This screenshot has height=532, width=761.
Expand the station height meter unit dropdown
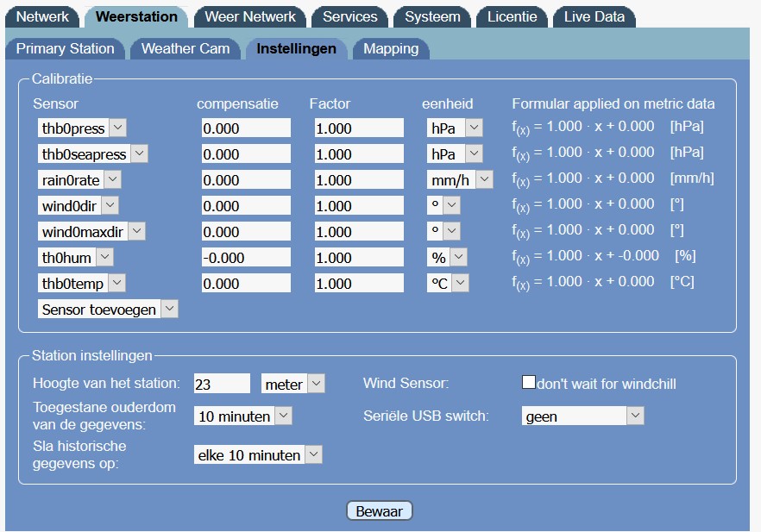pyautogui.click(x=293, y=385)
